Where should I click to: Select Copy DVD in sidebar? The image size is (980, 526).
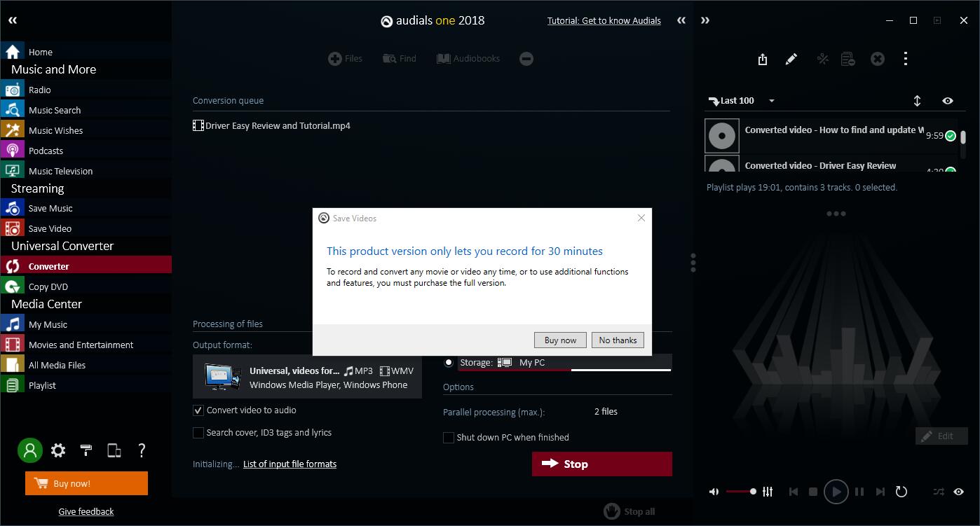(x=48, y=286)
